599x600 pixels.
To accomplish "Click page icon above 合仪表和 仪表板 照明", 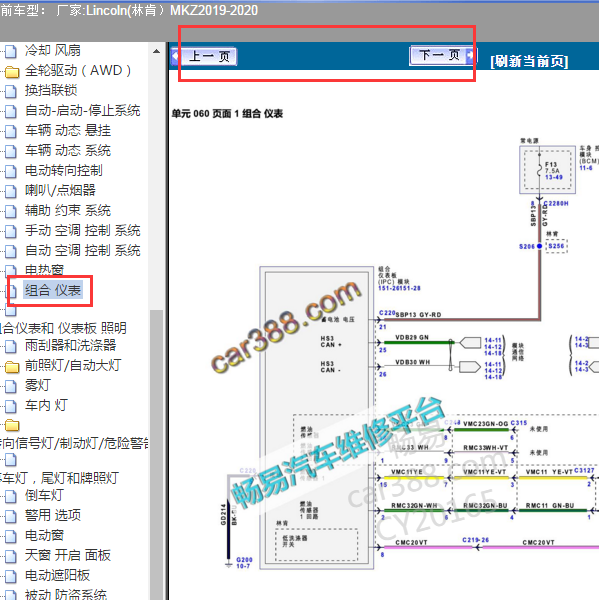I will pyautogui.click(x=11, y=310).
